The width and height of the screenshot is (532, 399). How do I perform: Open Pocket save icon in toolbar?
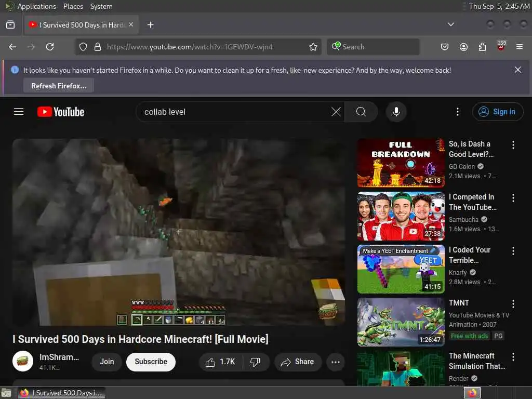(445, 47)
